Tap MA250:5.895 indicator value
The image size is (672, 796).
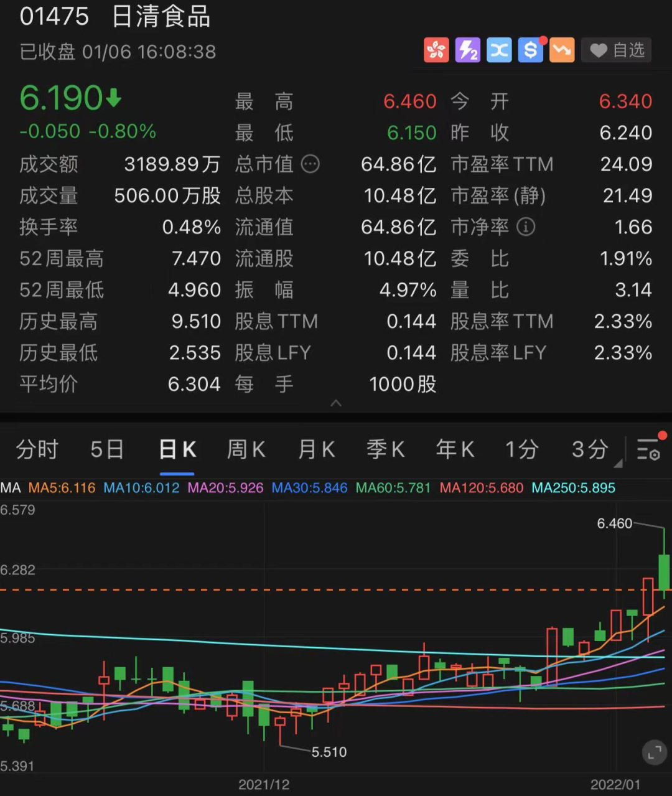coord(574,488)
